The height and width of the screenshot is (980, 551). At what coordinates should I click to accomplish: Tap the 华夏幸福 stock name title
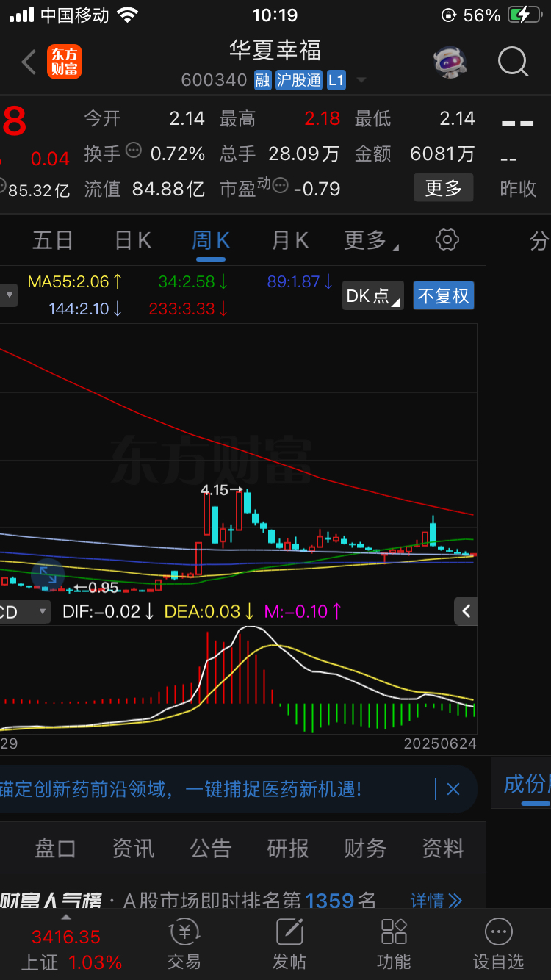[x=275, y=50]
